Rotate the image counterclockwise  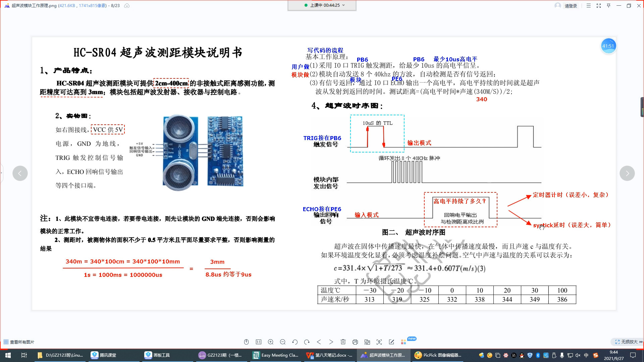tap(295, 342)
